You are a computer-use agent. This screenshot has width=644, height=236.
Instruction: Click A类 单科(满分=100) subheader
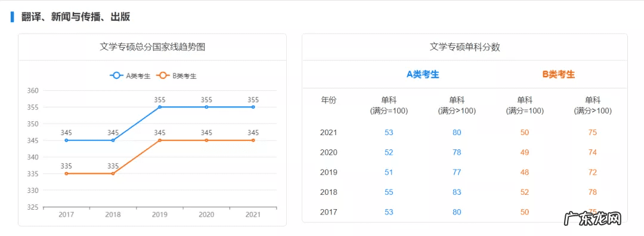[x=389, y=105]
